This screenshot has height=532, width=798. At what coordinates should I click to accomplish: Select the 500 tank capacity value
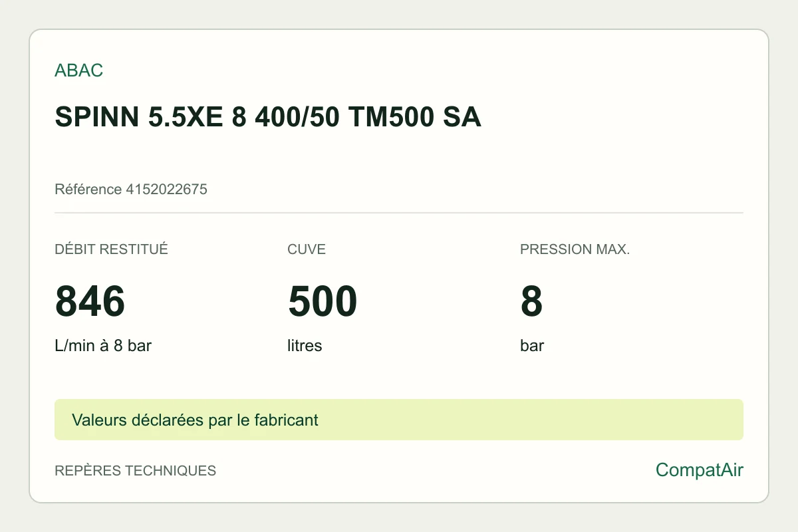click(x=323, y=301)
